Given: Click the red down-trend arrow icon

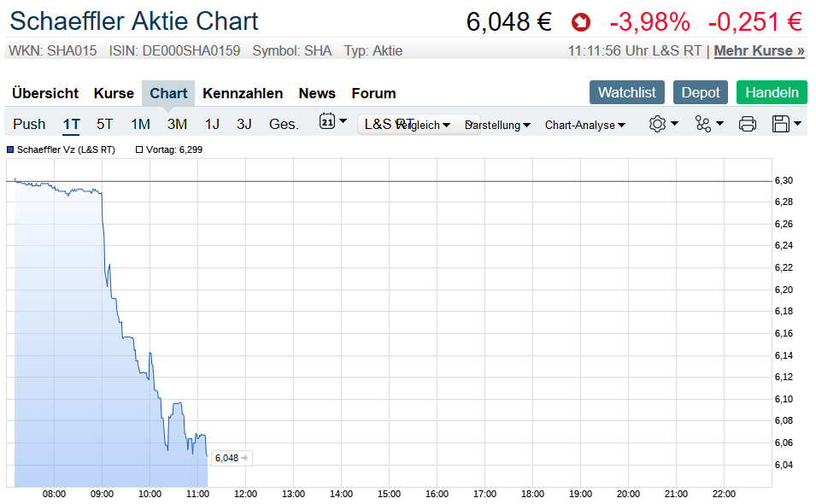Looking at the screenshot, I should click(x=581, y=21).
